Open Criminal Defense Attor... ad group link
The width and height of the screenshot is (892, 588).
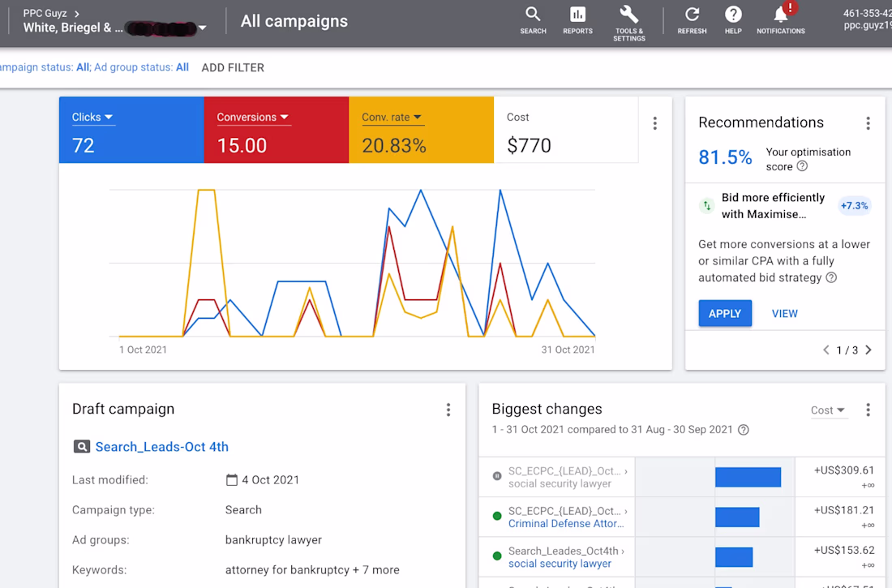pos(566,524)
